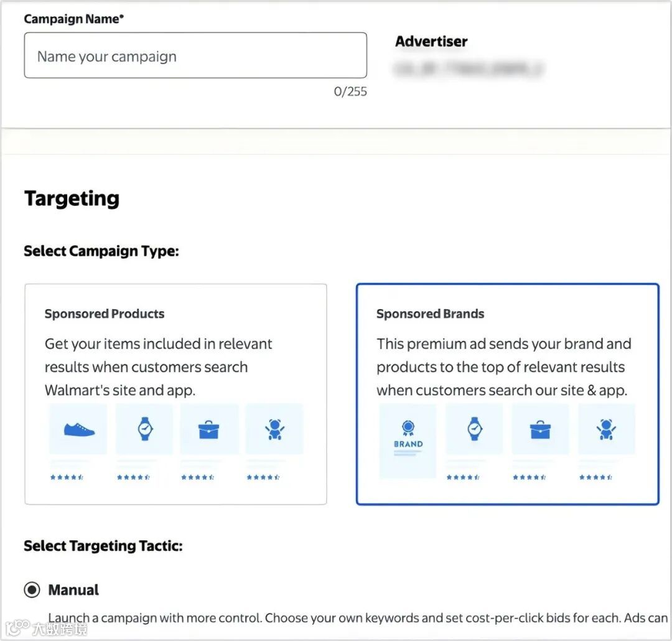Image resolution: width=672 pixels, height=641 pixels.
Task: Click the Campaign Name input field
Action: [x=195, y=55]
